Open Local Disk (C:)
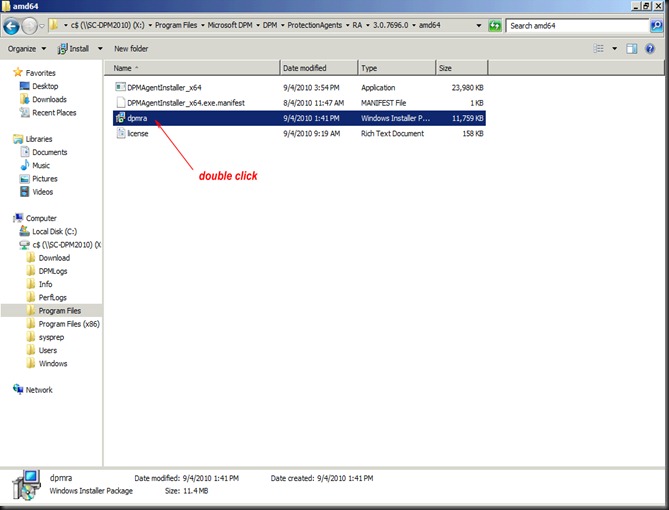This screenshot has width=669, height=510. [x=55, y=232]
